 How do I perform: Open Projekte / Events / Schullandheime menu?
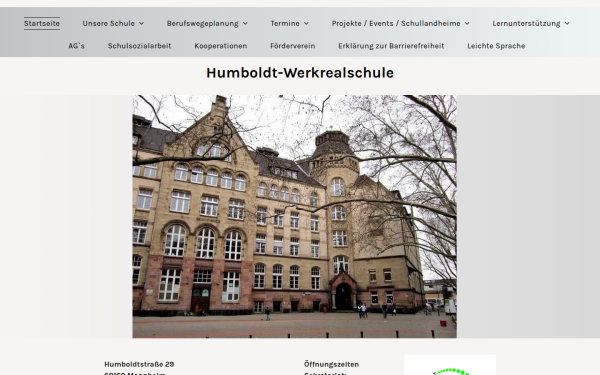(396, 23)
